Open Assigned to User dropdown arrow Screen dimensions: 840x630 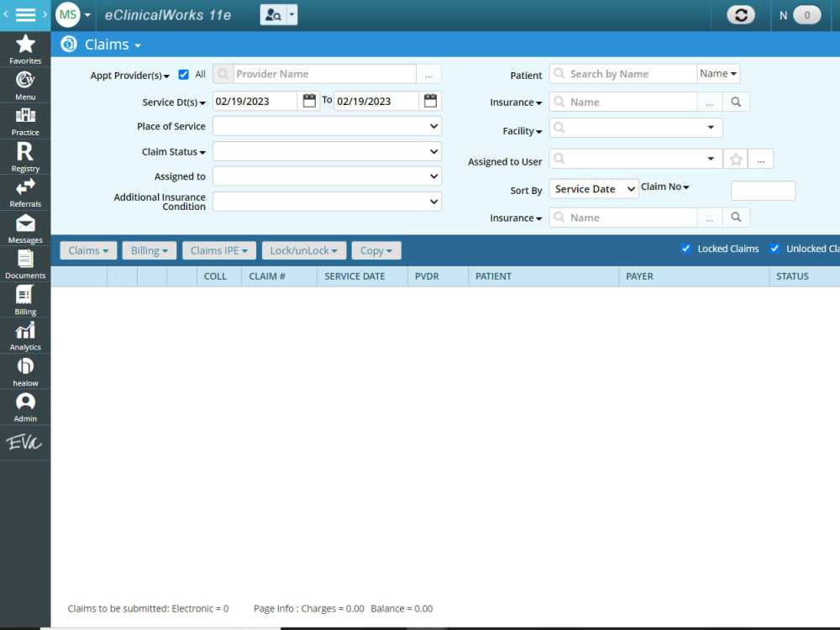(x=711, y=159)
